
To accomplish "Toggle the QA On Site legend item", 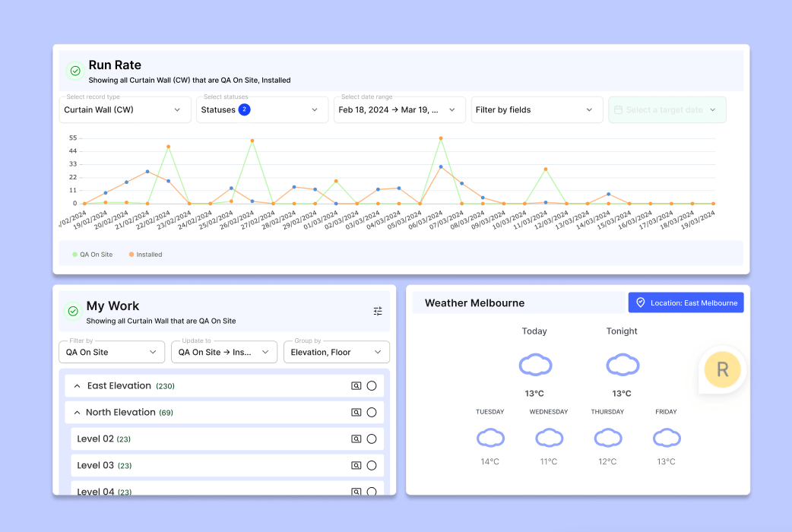I will [93, 255].
